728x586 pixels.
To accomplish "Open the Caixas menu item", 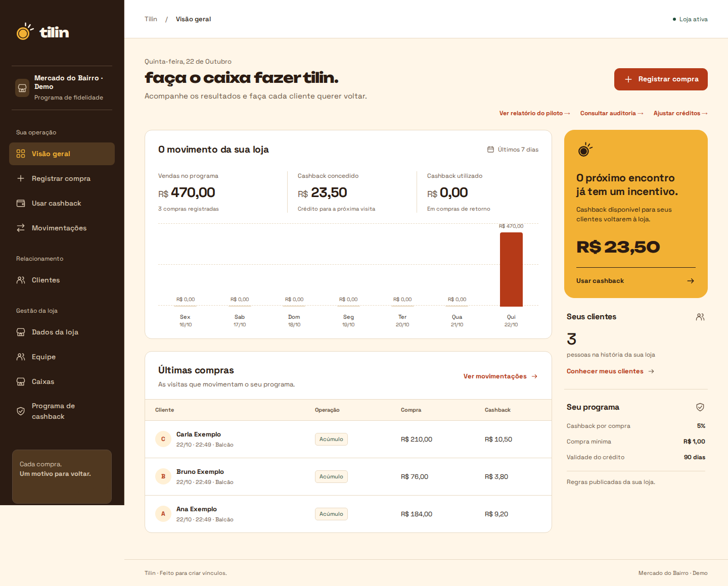I will pyautogui.click(x=62, y=381).
